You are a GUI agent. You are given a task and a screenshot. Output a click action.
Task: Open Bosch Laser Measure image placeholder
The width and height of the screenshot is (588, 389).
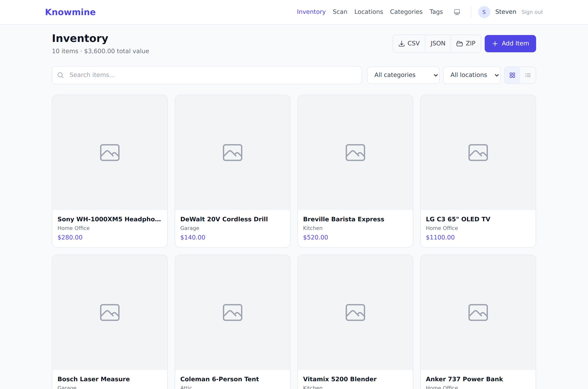(x=110, y=312)
